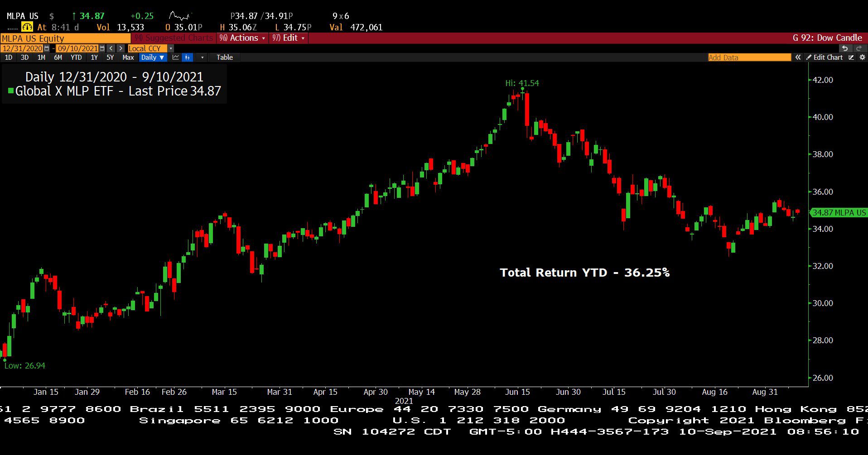The image size is (868, 455).
Task: Click the G 92: Dow Candle chart title
Action: tap(827, 38)
